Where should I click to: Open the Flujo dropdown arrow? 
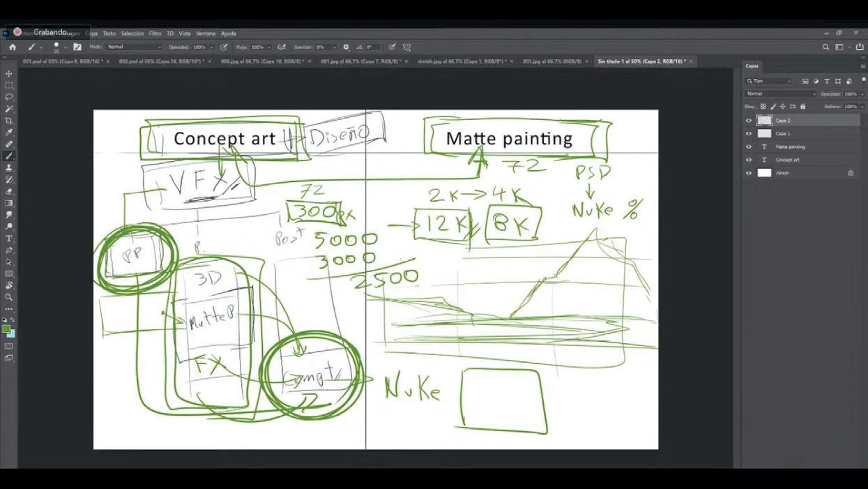click(269, 47)
